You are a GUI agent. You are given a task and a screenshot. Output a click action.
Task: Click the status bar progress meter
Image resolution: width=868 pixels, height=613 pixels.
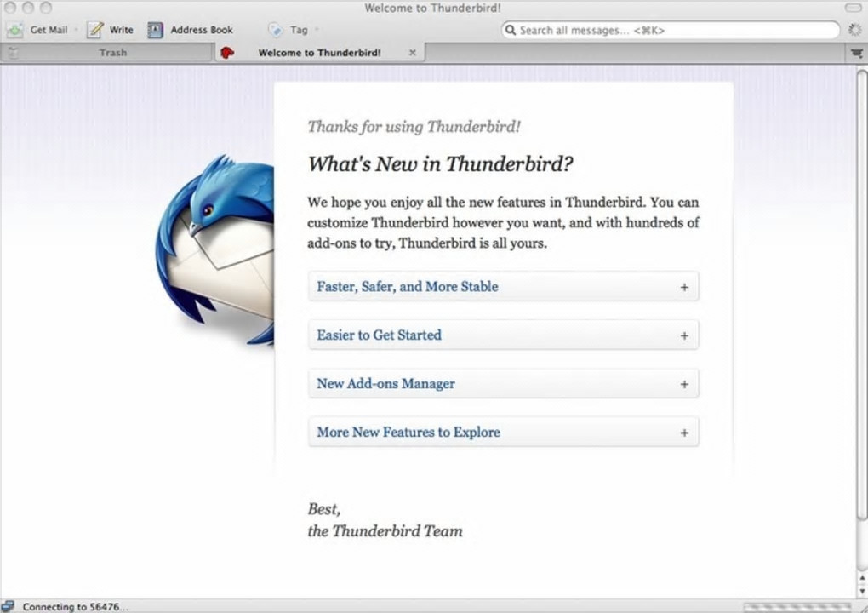(797, 607)
